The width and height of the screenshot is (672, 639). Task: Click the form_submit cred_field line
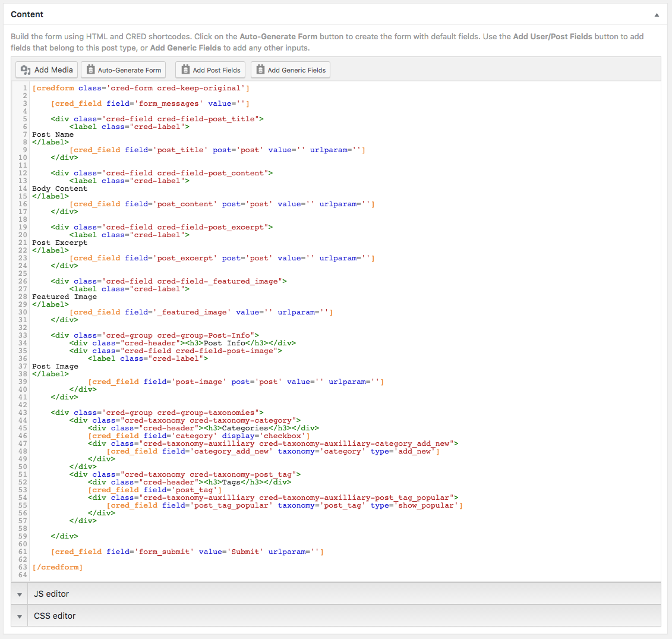click(x=187, y=551)
